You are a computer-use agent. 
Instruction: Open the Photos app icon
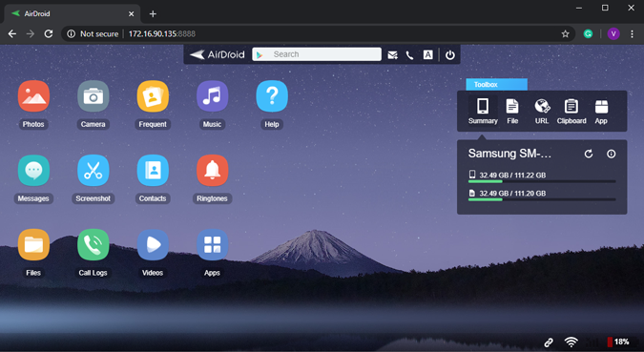click(x=33, y=96)
